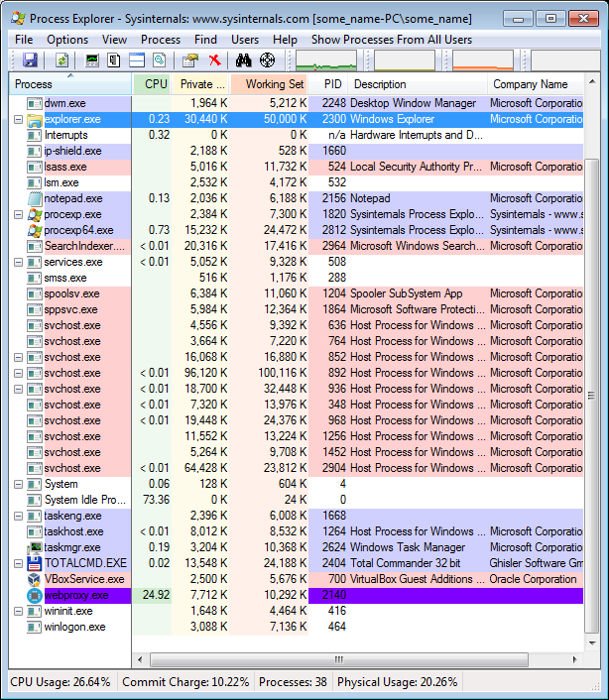The image size is (609, 700).
Task: Open the System Information toolbar icon
Action: 92,59
